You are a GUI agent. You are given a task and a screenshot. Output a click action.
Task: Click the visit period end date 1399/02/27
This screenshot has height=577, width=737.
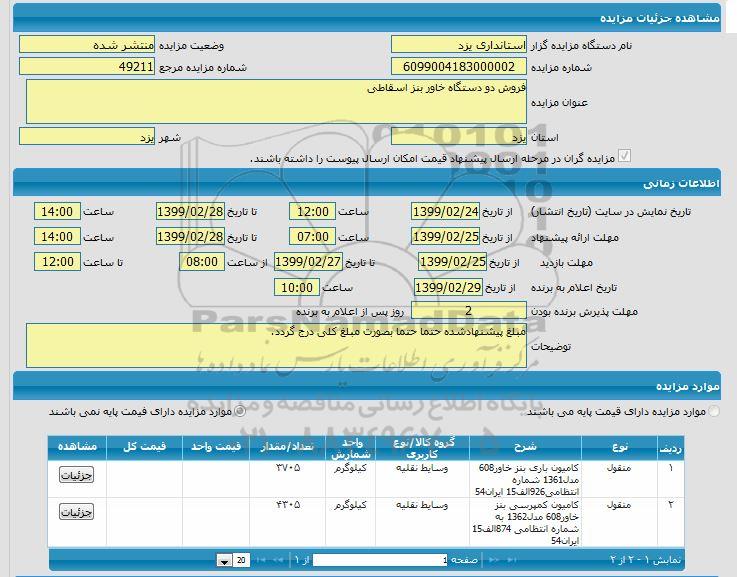coord(308,262)
